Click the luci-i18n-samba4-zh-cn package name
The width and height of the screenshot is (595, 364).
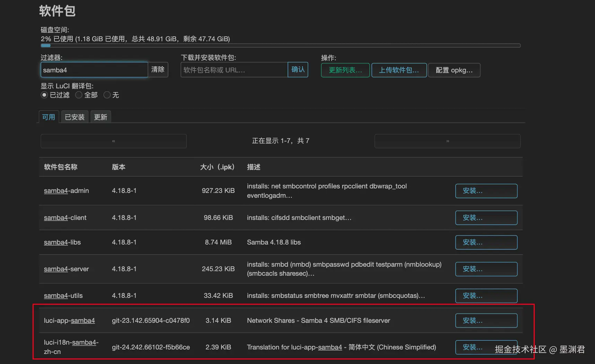[71, 347]
